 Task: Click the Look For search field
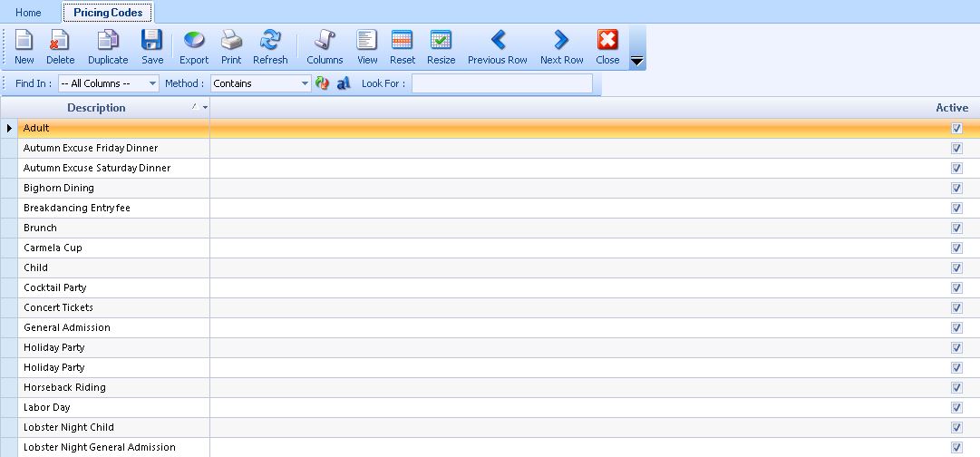[501, 83]
